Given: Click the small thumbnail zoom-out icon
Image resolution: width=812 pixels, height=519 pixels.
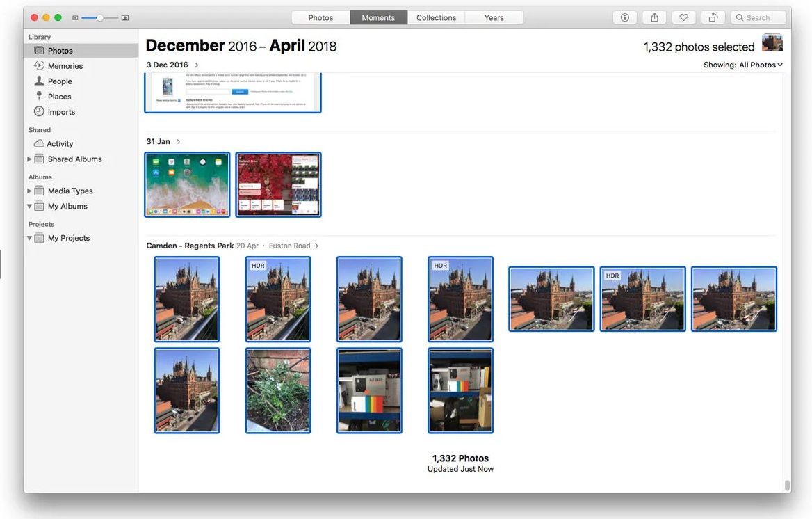Looking at the screenshot, I should click(75, 17).
